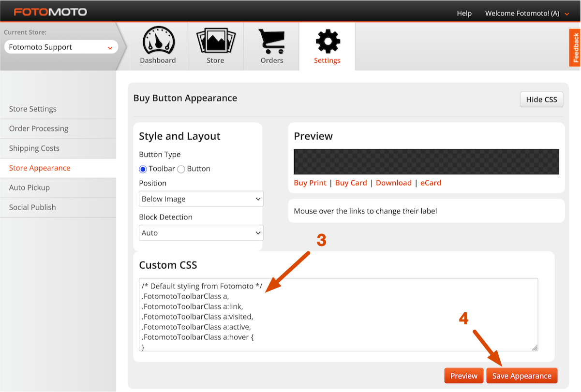Click the Buy Button Appearance heading
The width and height of the screenshot is (581, 392).
click(185, 98)
